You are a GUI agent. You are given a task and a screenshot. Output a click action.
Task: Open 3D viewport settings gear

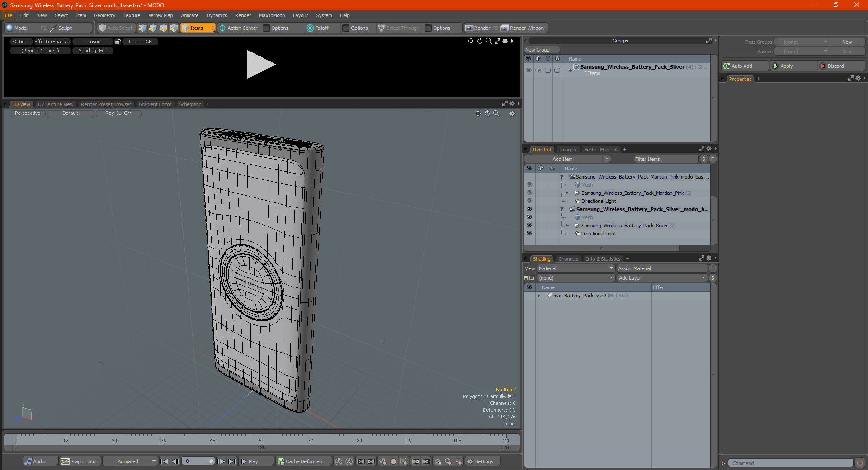512,113
